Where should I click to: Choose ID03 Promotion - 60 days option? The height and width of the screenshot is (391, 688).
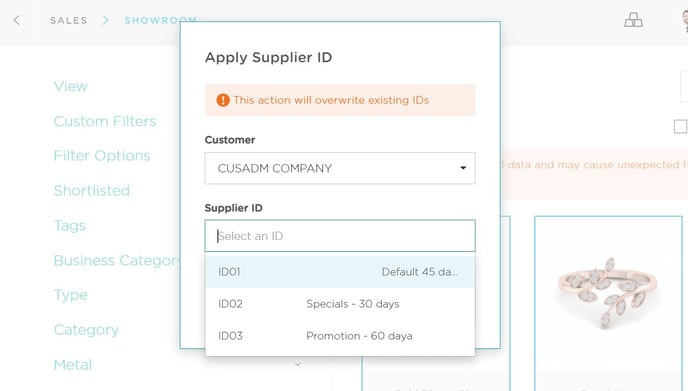coord(340,336)
